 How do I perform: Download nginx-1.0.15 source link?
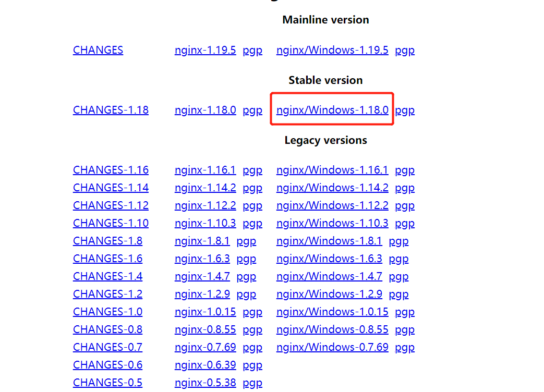pyautogui.click(x=205, y=312)
